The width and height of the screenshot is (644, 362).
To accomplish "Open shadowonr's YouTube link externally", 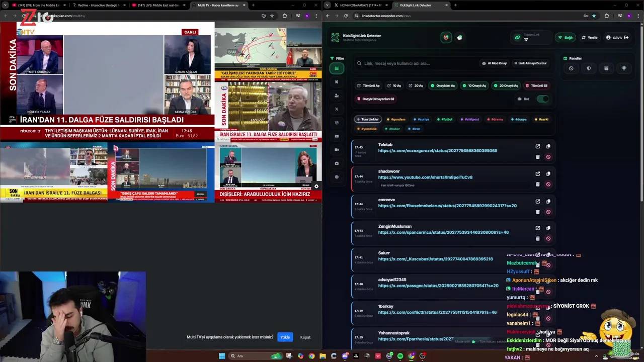I will 538,173.
